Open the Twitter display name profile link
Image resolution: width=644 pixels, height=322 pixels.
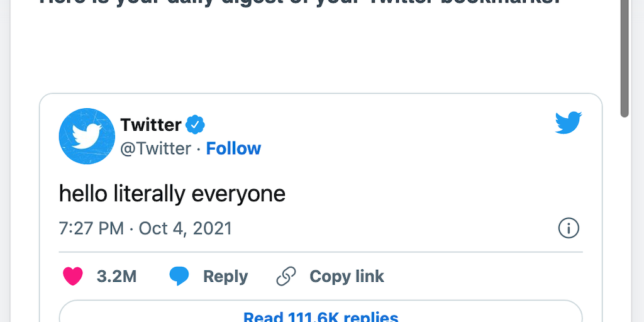[151, 125]
